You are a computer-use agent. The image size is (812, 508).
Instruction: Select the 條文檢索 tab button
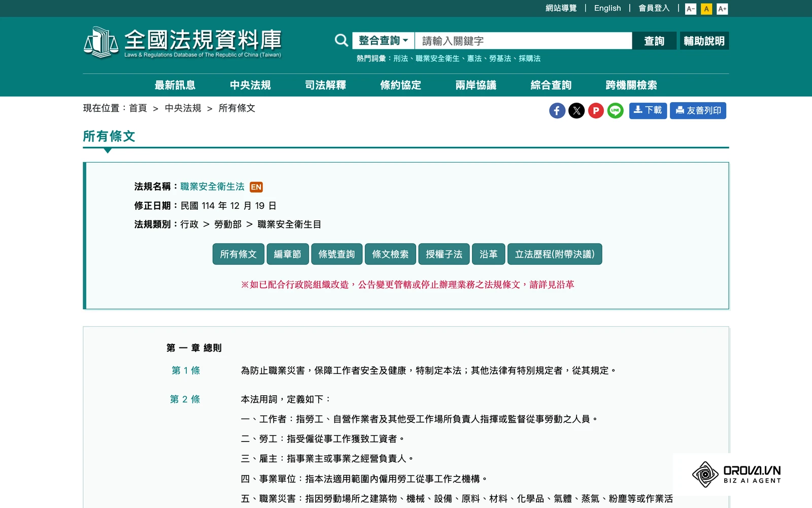click(x=390, y=254)
